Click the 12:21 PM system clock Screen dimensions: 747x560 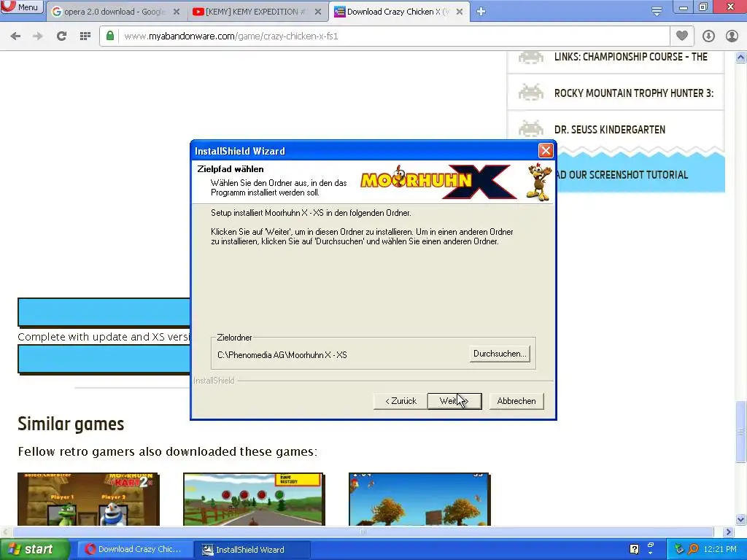coord(720,549)
